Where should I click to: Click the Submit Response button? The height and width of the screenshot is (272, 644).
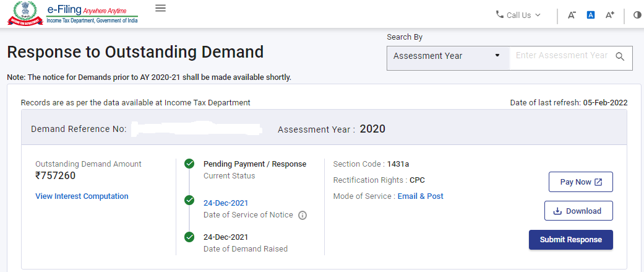571,240
